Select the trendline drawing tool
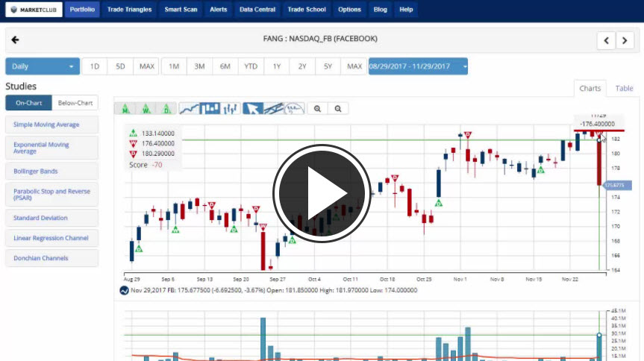This screenshot has height=361, width=644. [274, 109]
